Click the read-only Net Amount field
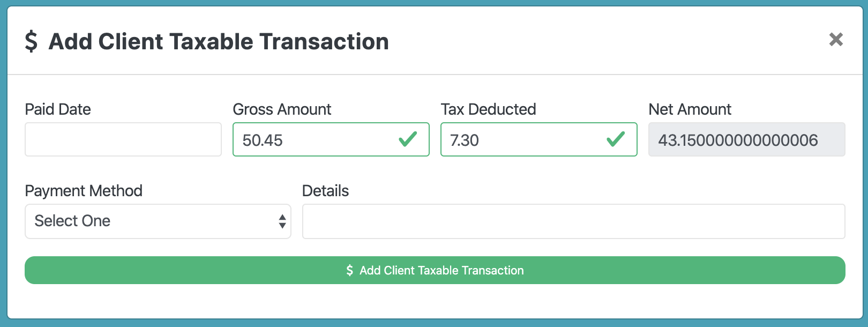Viewport: 868px width, 327px height. tap(746, 140)
